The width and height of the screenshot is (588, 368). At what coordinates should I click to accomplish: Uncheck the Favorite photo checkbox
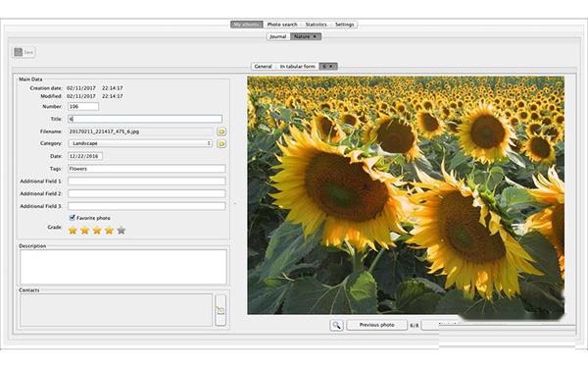pos(73,218)
